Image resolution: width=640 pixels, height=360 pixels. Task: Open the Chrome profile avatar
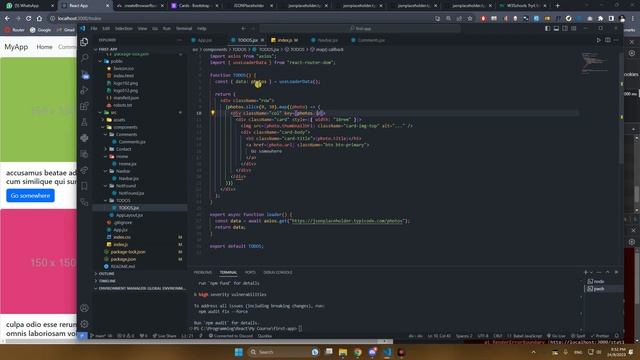click(x=622, y=18)
